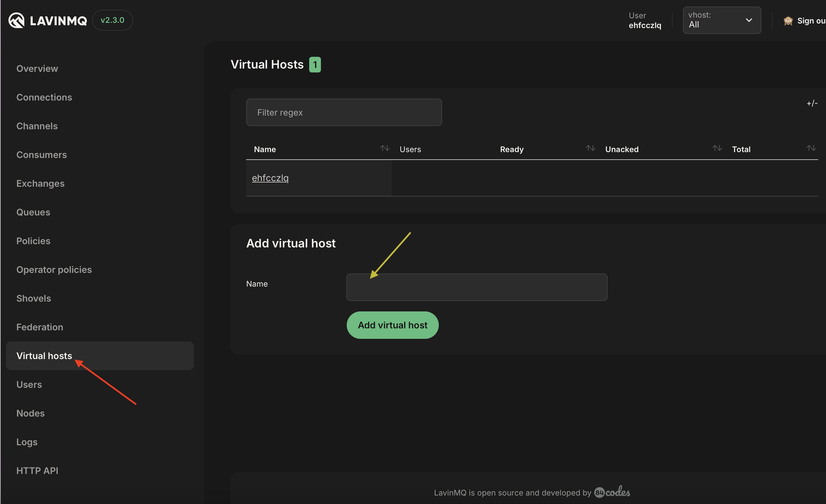The height and width of the screenshot is (504, 826).
Task: Click the Add virtual host button
Action: 392,325
